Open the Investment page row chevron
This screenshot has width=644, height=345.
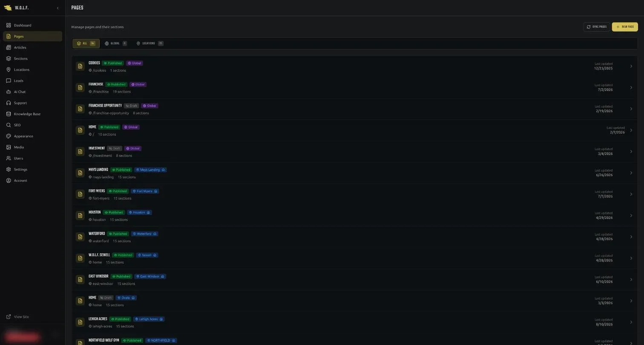coord(631,151)
